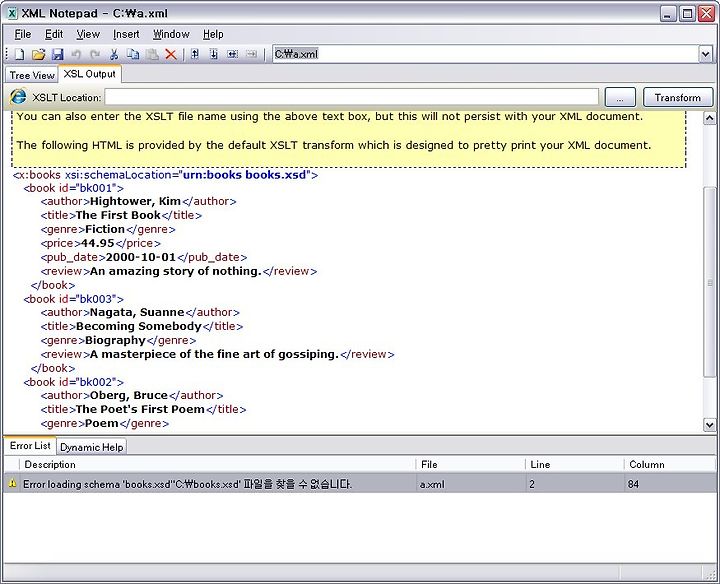Click the price value '44.95'
Image resolution: width=720 pixels, height=584 pixels.
tap(97, 243)
